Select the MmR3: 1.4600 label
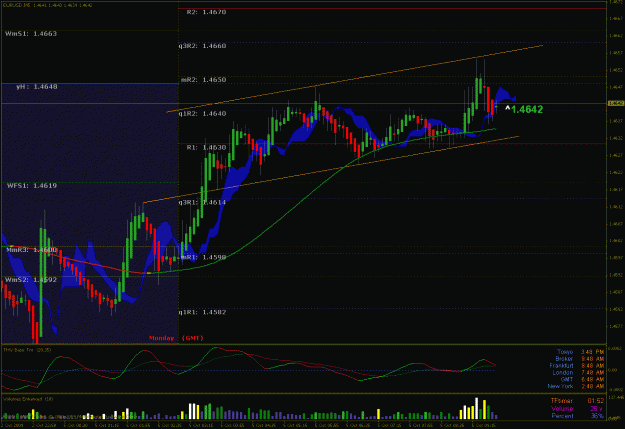 [x=31, y=250]
